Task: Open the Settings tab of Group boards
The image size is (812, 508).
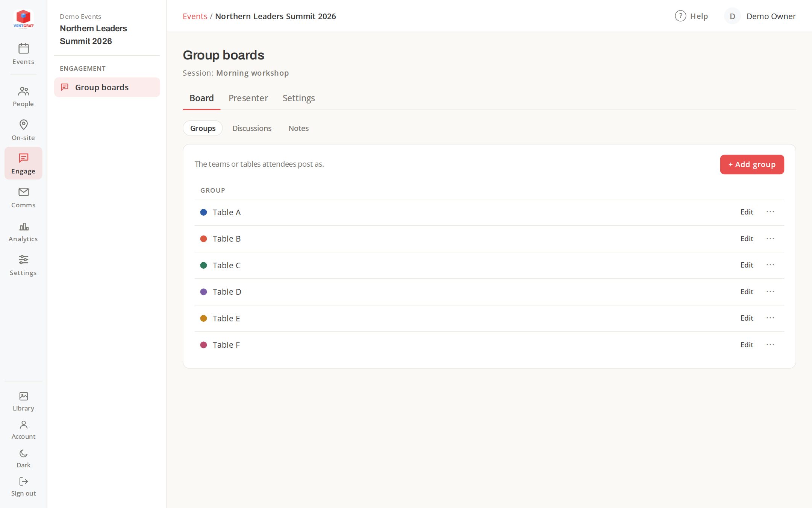Action: pos(298,98)
